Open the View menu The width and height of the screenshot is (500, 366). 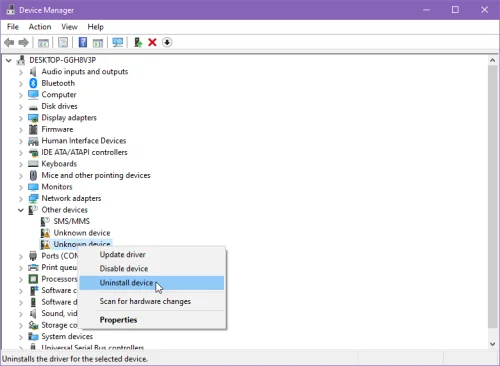pos(69,27)
